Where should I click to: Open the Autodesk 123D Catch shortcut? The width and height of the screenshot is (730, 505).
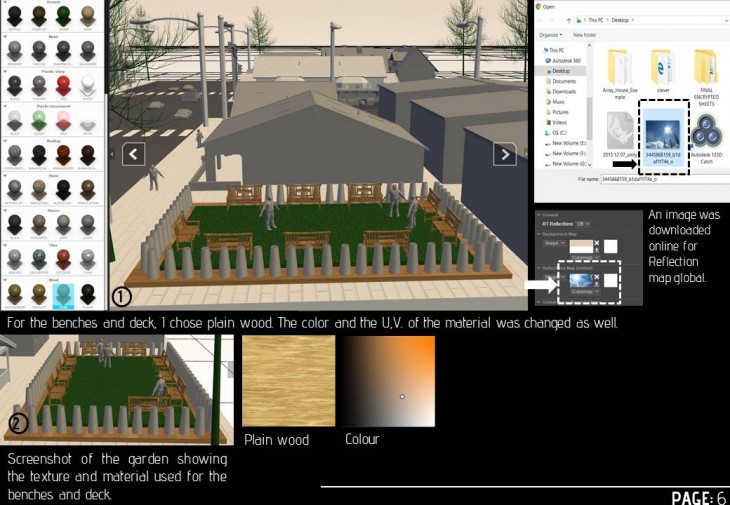pos(706,133)
